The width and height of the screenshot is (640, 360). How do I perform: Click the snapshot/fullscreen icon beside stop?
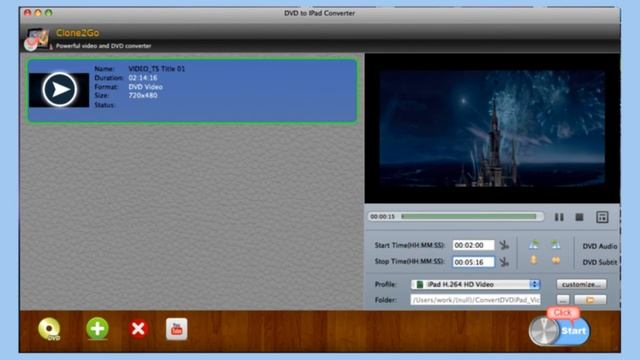[602, 217]
